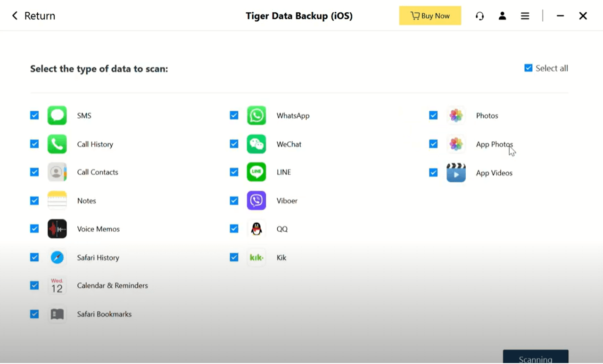Open the user account profile icon

(502, 16)
